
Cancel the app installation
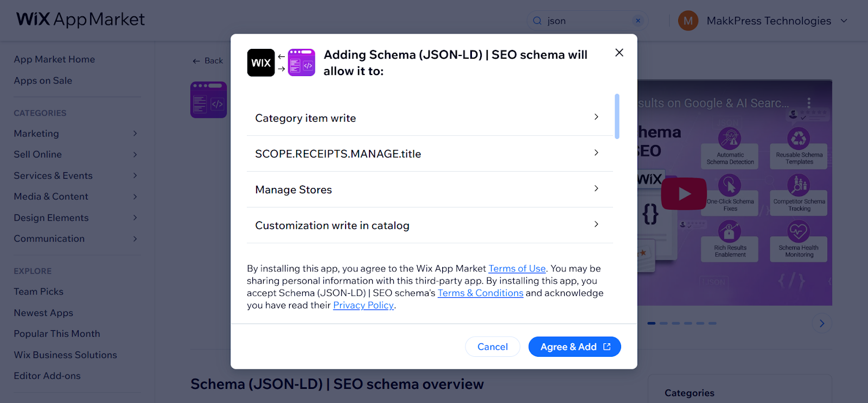[493, 347]
